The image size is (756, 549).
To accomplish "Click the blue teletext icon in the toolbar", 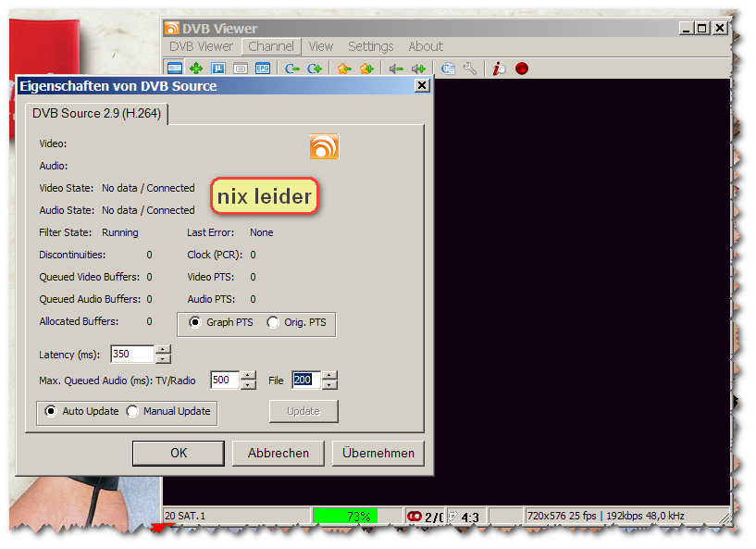I will (x=218, y=69).
